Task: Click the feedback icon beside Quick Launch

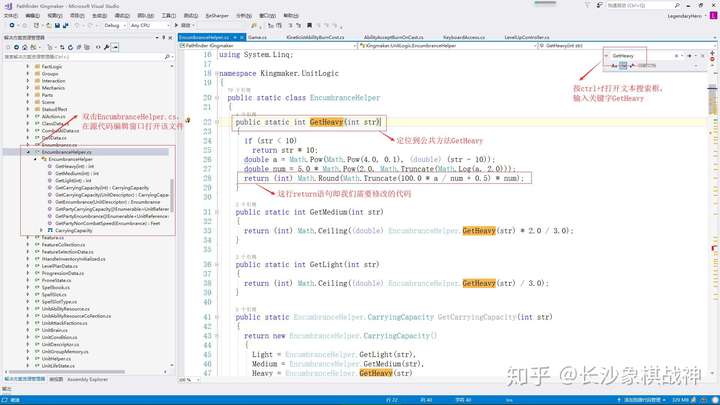Action: click(600, 5)
